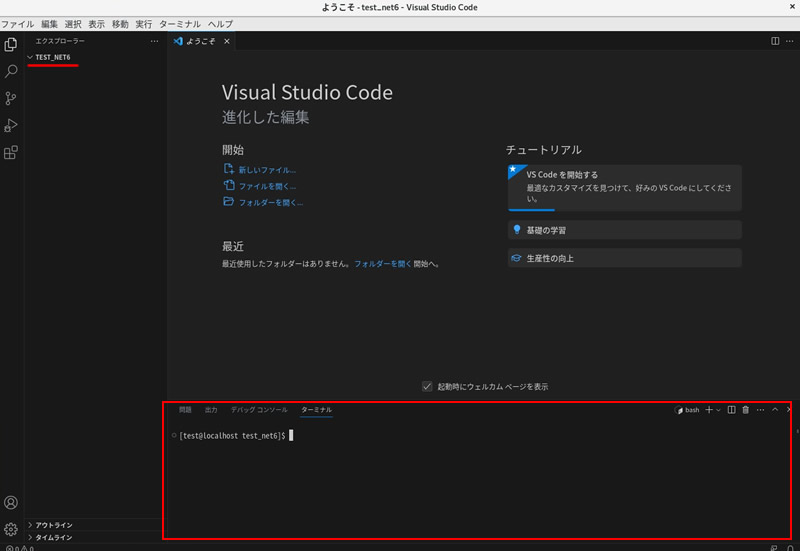Click the エクスプローラー panel title
Viewport: 800px width, 551px height.
pos(60,41)
